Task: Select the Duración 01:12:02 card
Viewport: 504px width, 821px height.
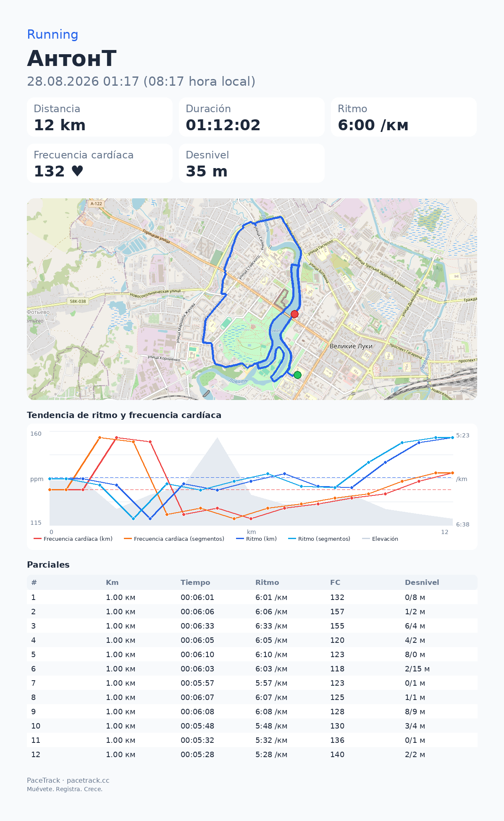Action: pos(252,117)
